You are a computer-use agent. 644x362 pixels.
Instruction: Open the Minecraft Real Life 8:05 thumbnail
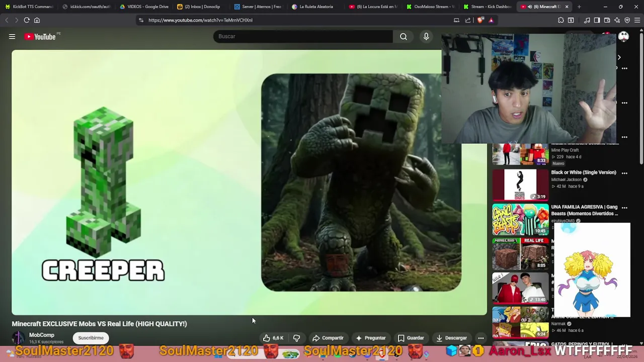[520, 253]
